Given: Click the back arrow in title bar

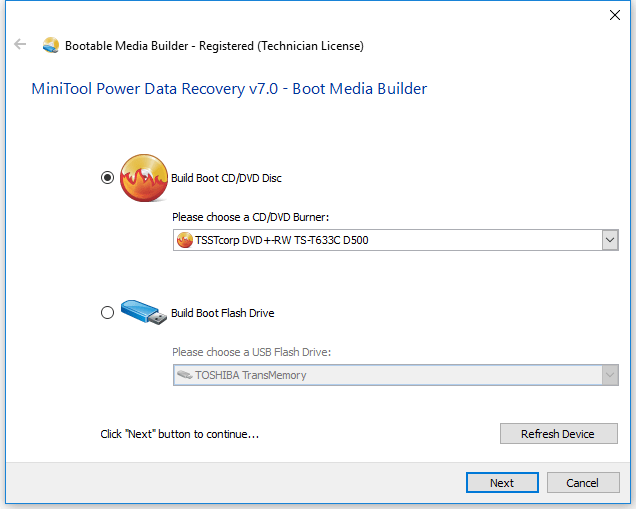Looking at the screenshot, I should pyautogui.click(x=20, y=44).
